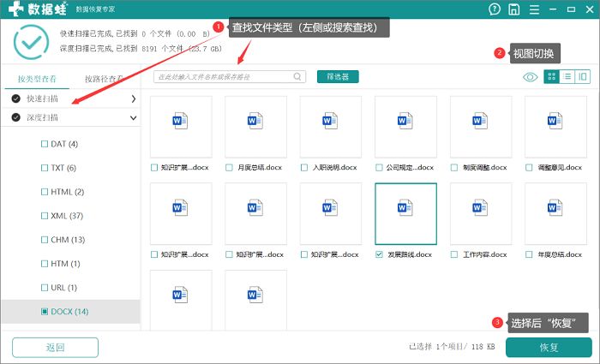Check the URL (1) file type box
The width and height of the screenshot is (600, 364).
click(x=45, y=288)
